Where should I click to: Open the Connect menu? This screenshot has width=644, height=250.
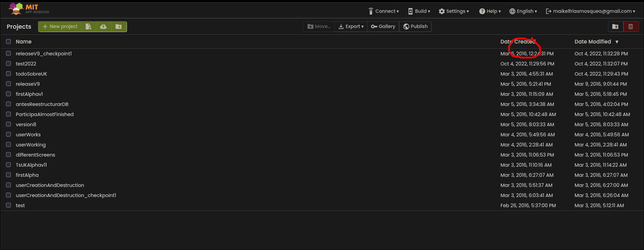click(384, 11)
